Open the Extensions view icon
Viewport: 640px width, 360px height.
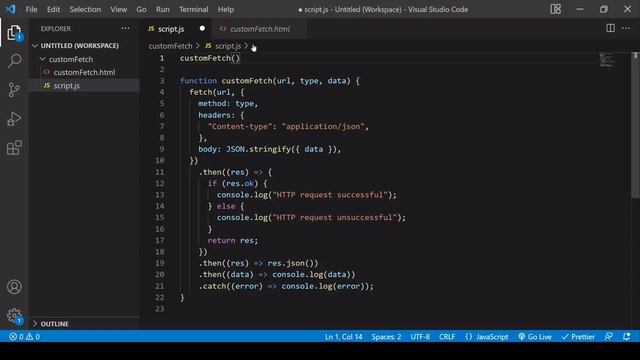(14, 148)
